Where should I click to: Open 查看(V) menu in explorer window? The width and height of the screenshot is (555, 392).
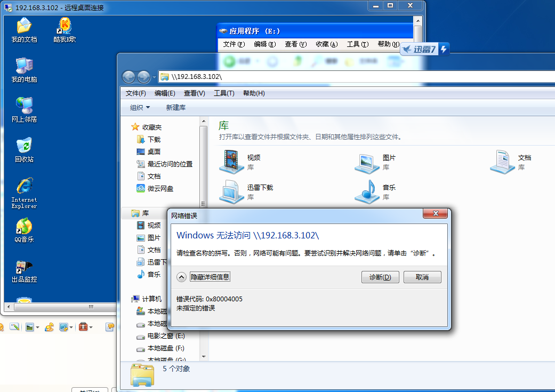click(x=194, y=93)
